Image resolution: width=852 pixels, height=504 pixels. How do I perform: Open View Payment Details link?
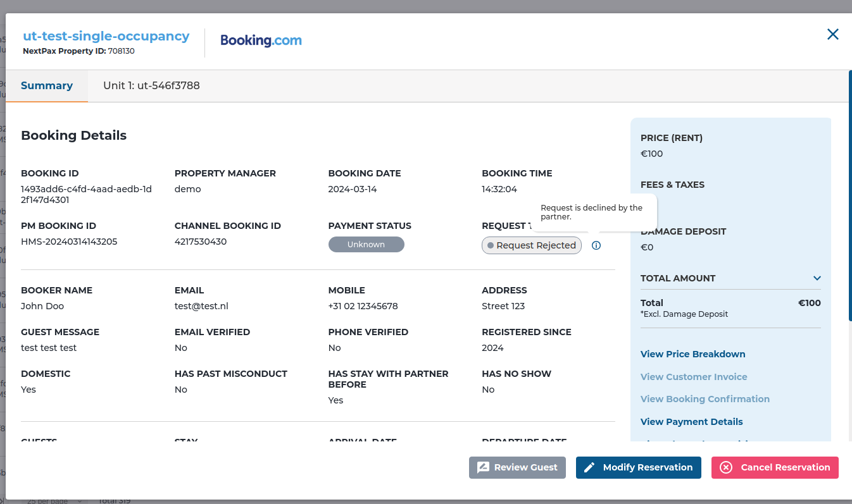(x=692, y=422)
